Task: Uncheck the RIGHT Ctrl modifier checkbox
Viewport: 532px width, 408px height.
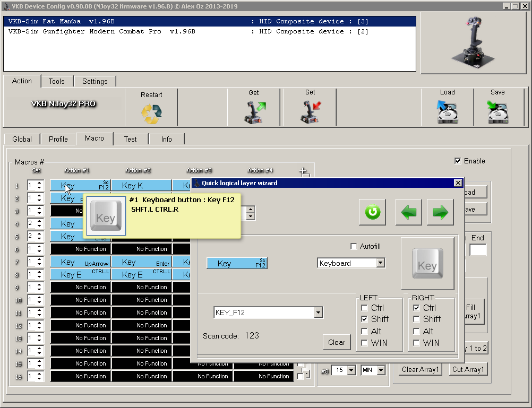Action: point(417,308)
